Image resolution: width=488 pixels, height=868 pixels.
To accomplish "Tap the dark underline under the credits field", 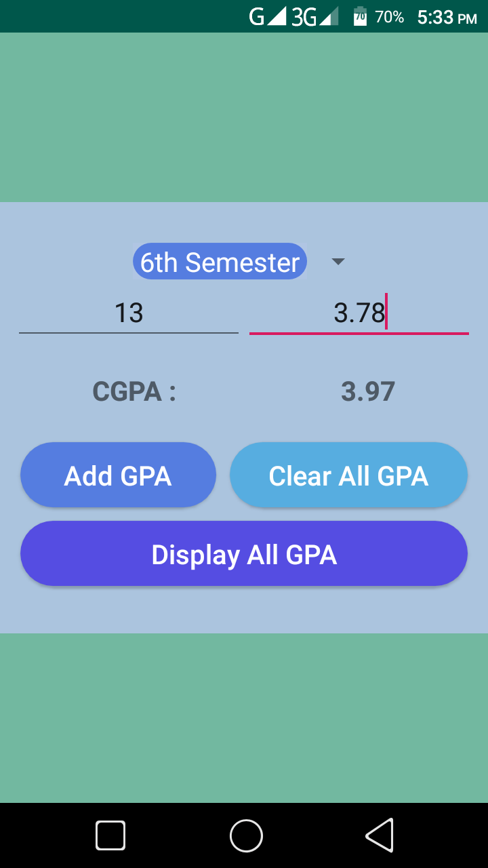I will point(129,333).
